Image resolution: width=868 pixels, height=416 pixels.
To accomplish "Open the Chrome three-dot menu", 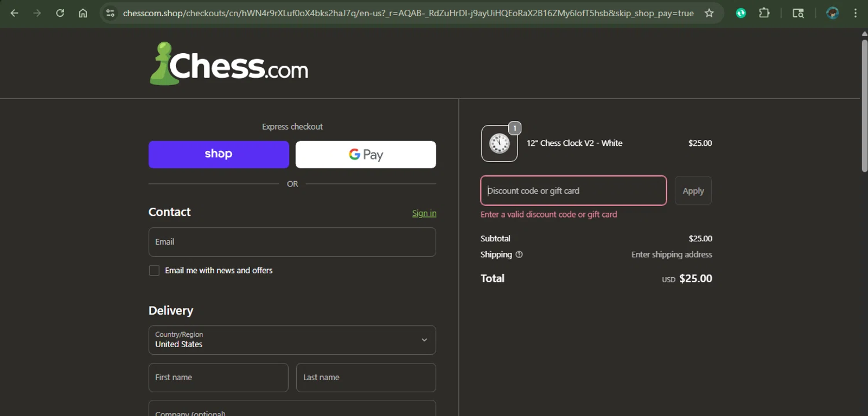I will (855, 13).
